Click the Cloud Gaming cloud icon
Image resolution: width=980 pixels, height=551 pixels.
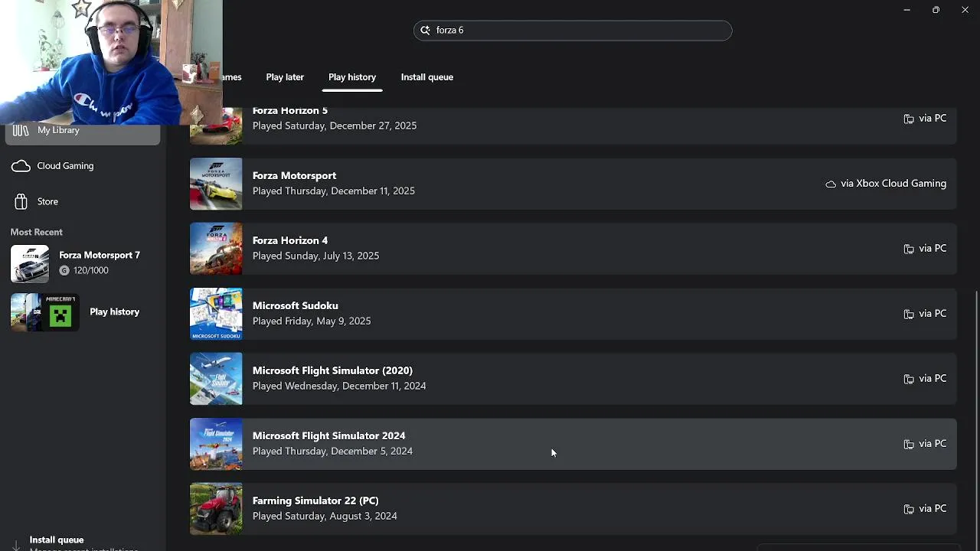21,166
